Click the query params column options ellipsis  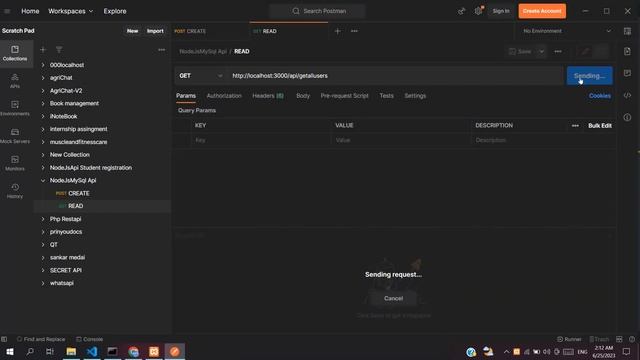click(x=575, y=126)
